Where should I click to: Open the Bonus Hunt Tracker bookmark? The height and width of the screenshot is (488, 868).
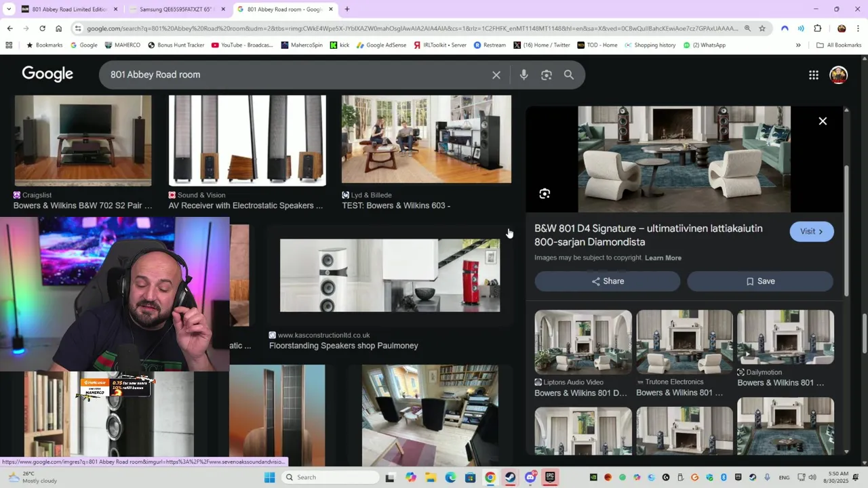tap(176, 45)
